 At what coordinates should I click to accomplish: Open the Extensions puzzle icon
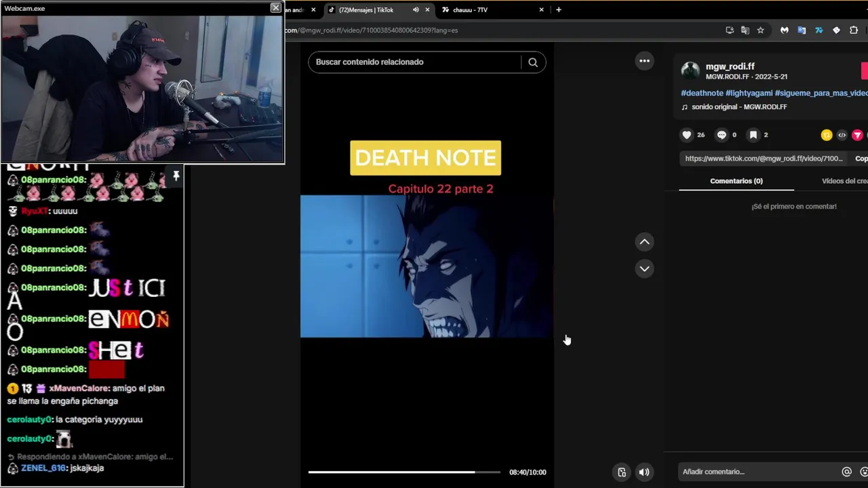click(854, 30)
